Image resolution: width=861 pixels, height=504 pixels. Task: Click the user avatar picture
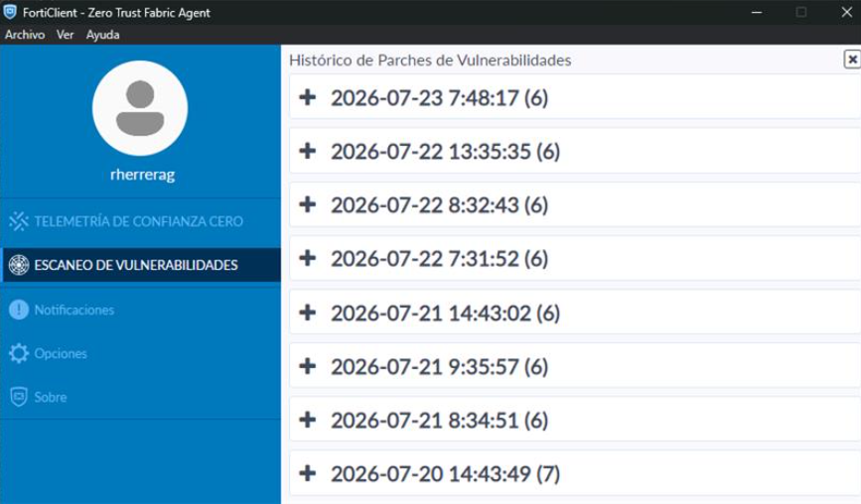[140, 108]
